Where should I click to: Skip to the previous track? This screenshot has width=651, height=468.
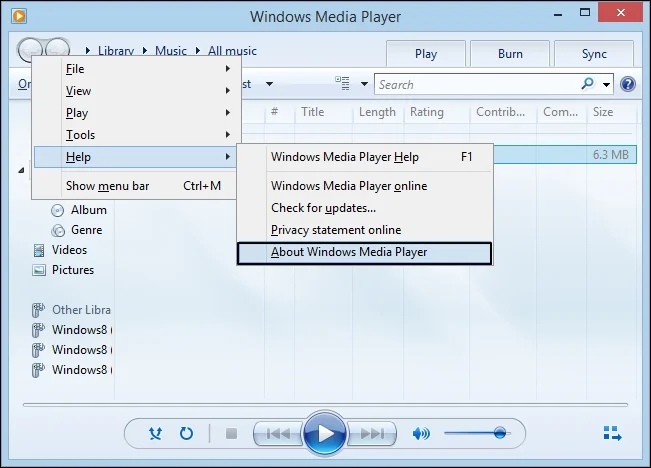tap(279, 434)
